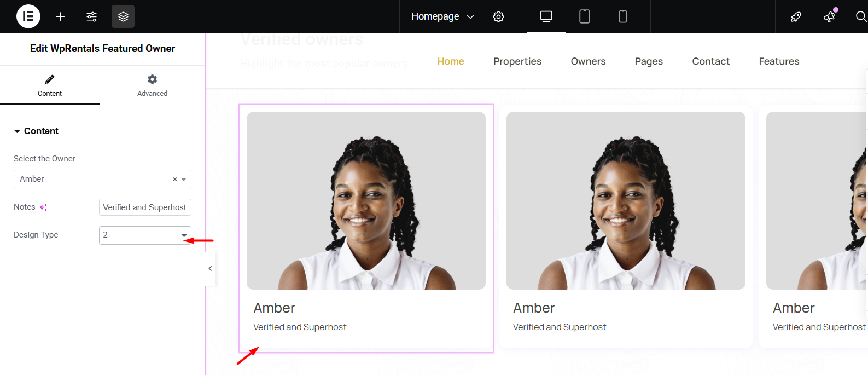The image size is (868, 375).
Task: Open the Finder search icon
Action: pyautogui.click(x=861, y=16)
